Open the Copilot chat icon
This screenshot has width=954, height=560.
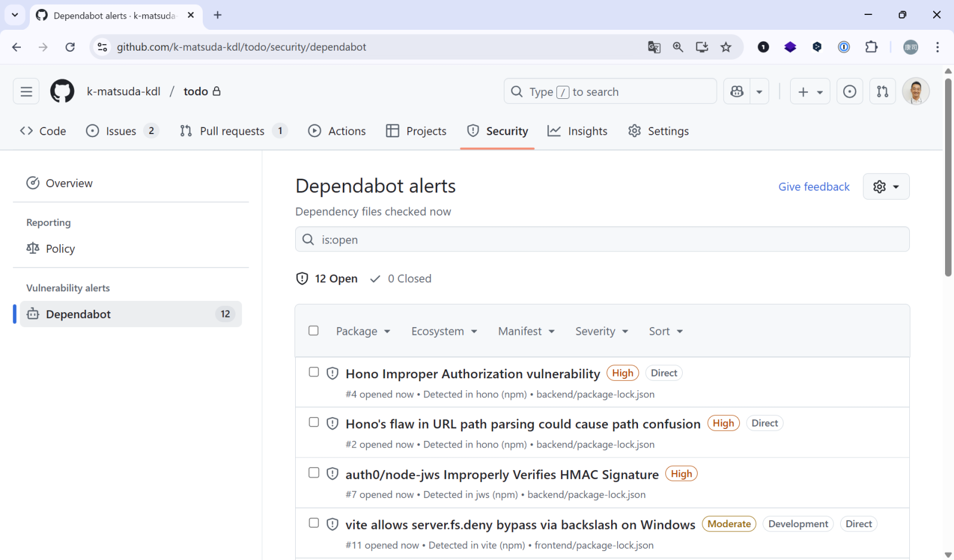tap(737, 92)
